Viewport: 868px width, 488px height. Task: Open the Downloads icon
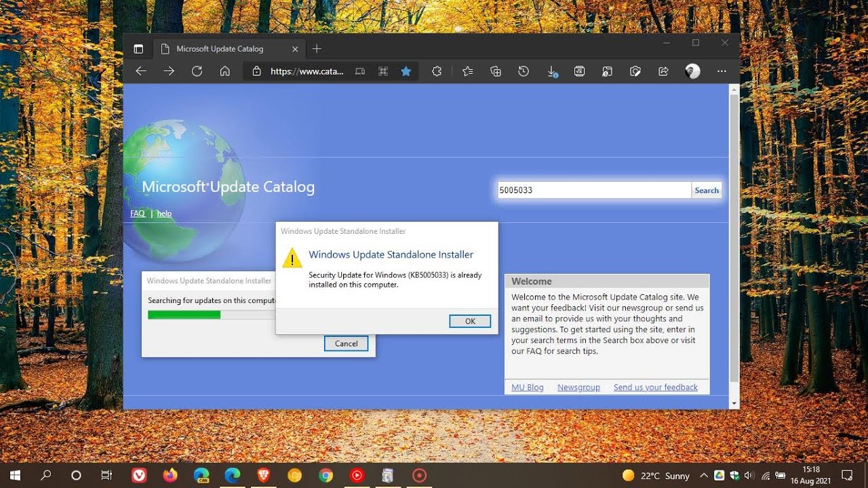click(552, 71)
